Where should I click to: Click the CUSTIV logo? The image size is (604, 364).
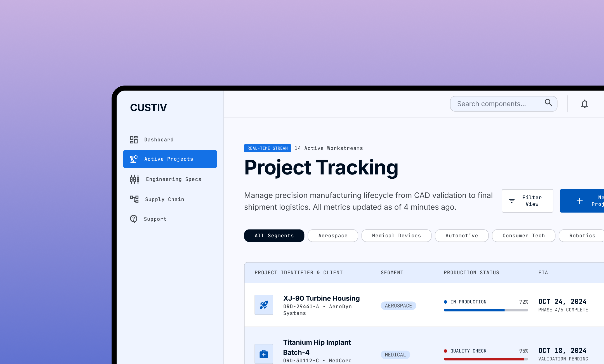[148, 108]
